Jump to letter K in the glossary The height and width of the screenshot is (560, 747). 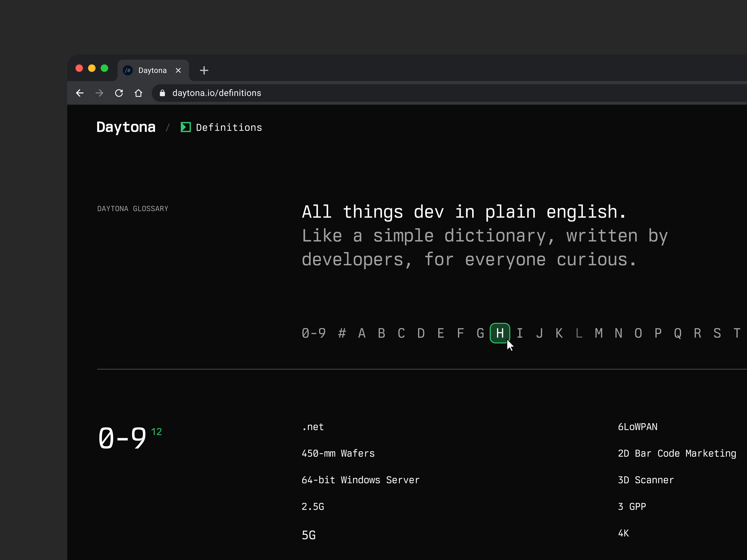pyautogui.click(x=559, y=333)
